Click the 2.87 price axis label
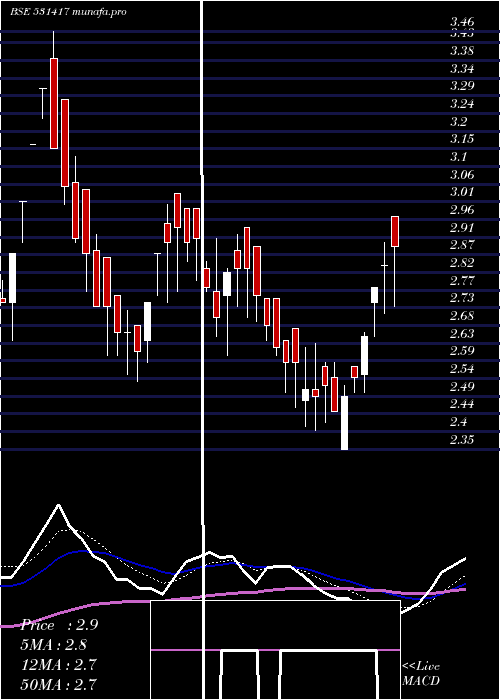Viewport: 500px width, 700px height. (x=462, y=245)
